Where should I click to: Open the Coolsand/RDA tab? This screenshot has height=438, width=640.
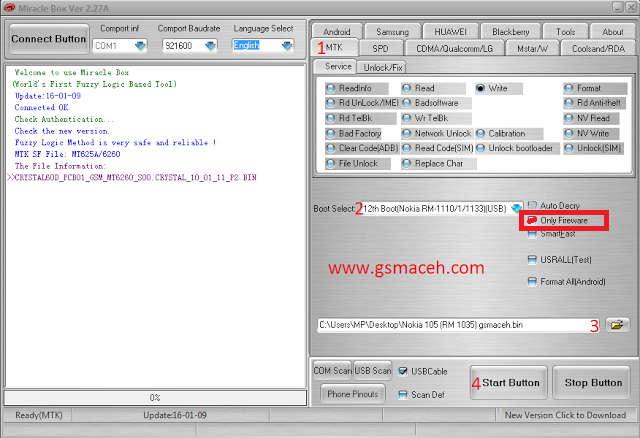coord(598,49)
